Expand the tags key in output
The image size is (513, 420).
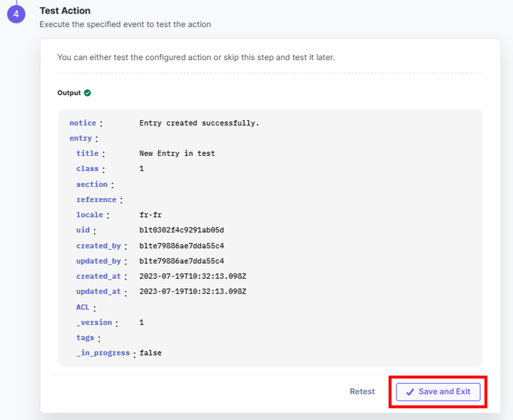(85, 338)
